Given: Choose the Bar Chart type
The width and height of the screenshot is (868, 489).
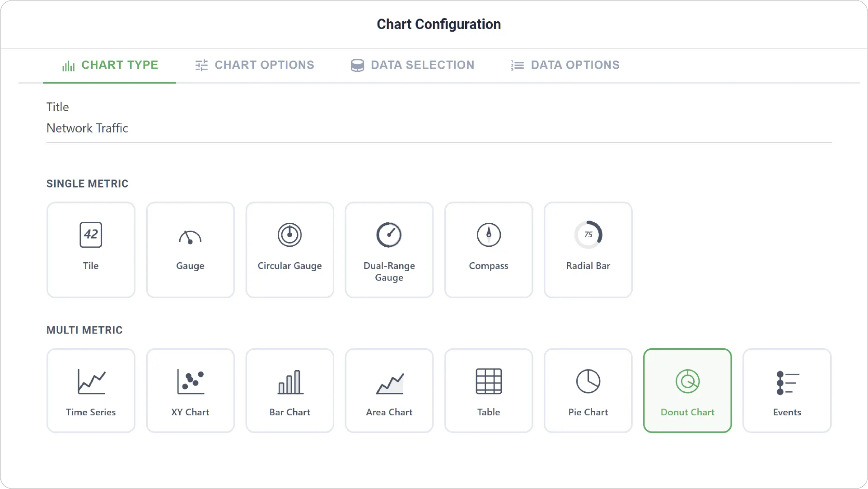Looking at the screenshot, I should pos(290,390).
